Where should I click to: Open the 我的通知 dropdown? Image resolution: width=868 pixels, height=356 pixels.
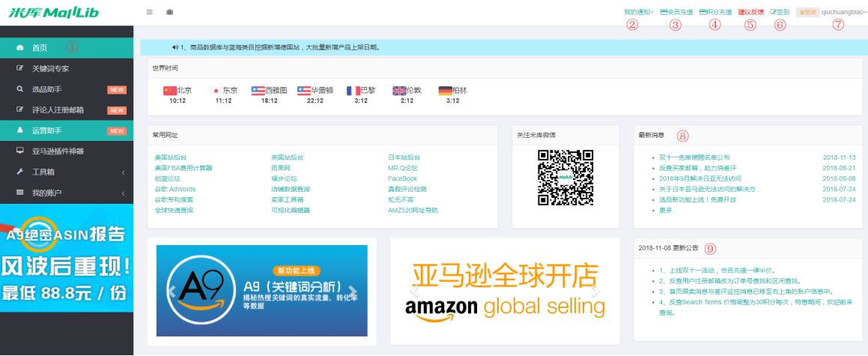639,12
